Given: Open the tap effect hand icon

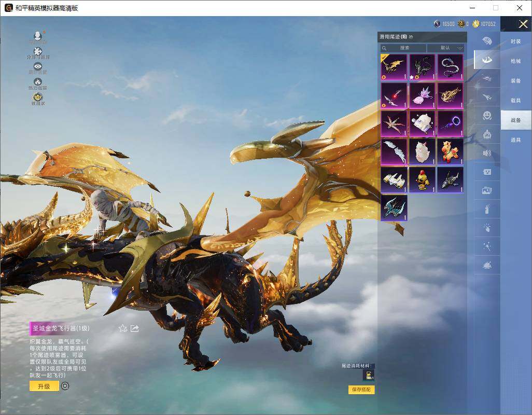Looking at the screenshot, I should pyautogui.click(x=487, y=228).
